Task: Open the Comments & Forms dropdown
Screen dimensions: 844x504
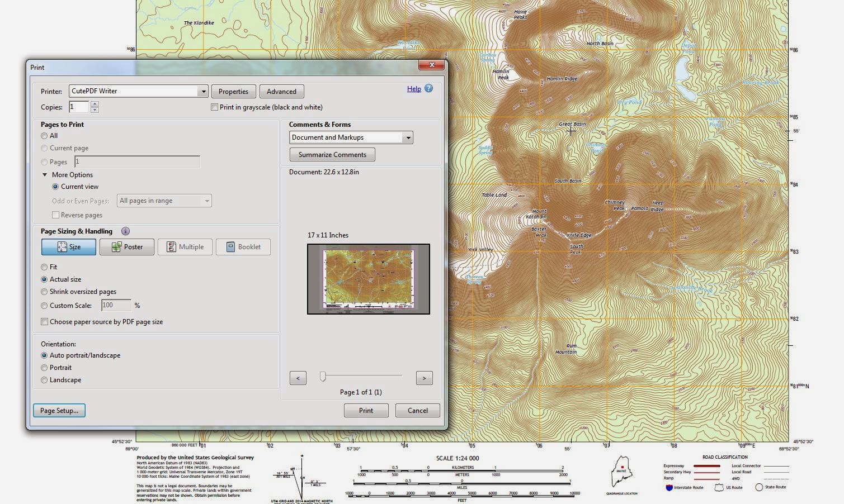Action: (x=408, y=137)
